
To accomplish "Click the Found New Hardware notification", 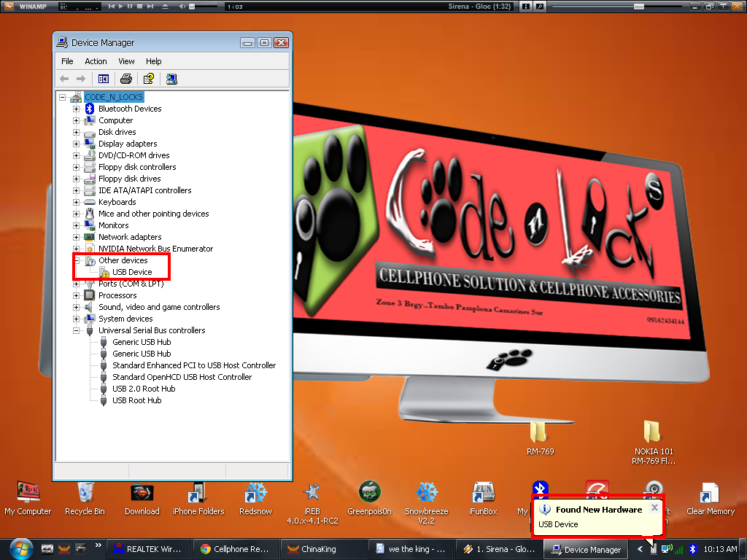I will (597, 516).
